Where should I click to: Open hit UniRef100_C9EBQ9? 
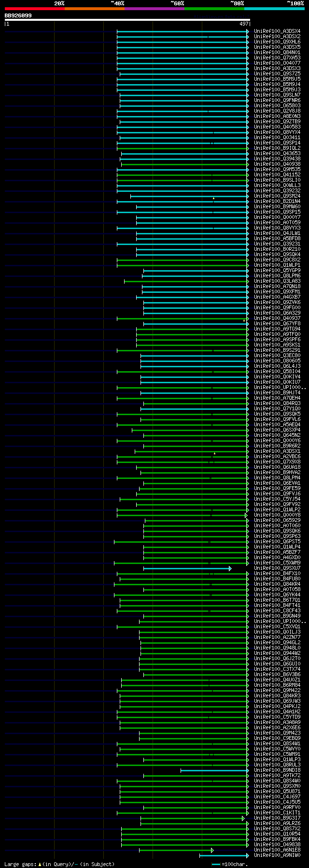[277, 738]
